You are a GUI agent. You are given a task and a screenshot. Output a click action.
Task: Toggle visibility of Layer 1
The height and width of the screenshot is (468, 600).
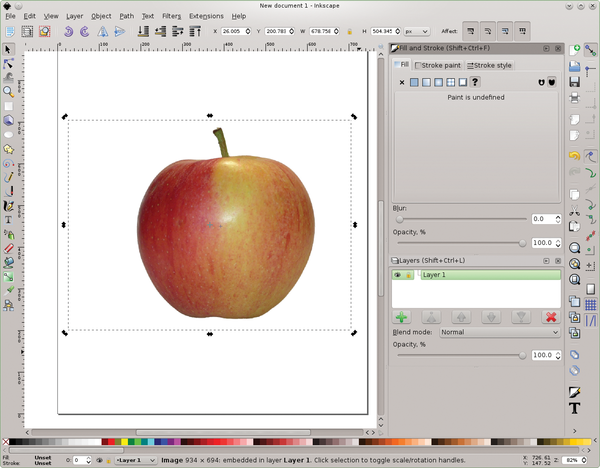397,274
